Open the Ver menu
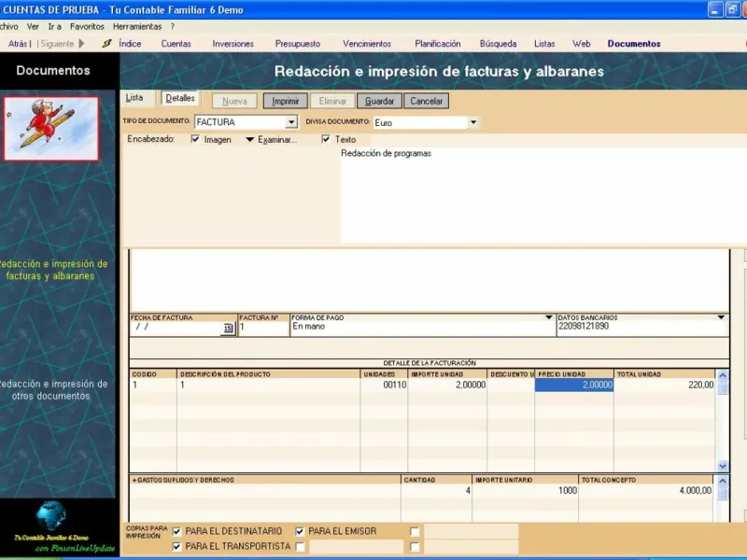 coord(33,27)
